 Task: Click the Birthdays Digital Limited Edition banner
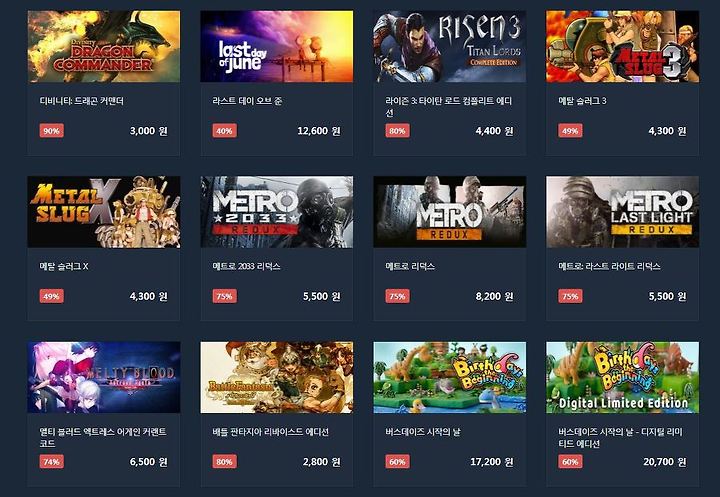(x=623, y=378)
